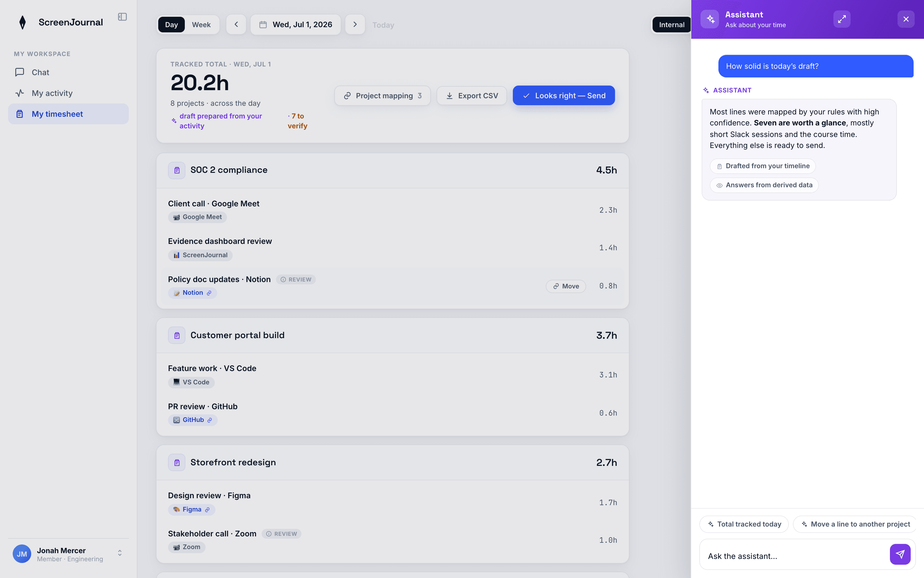Click Export CSV
Image resolution: width=924 pixels, height=578 pixels.
point(472,96)
